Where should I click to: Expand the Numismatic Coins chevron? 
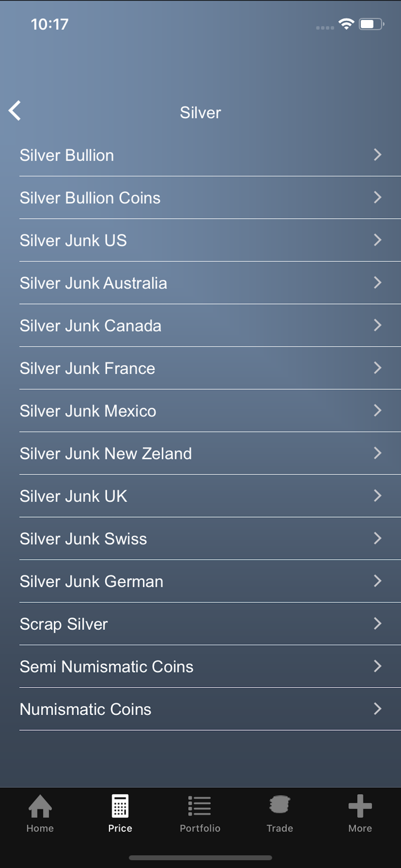tap(377, 709)
